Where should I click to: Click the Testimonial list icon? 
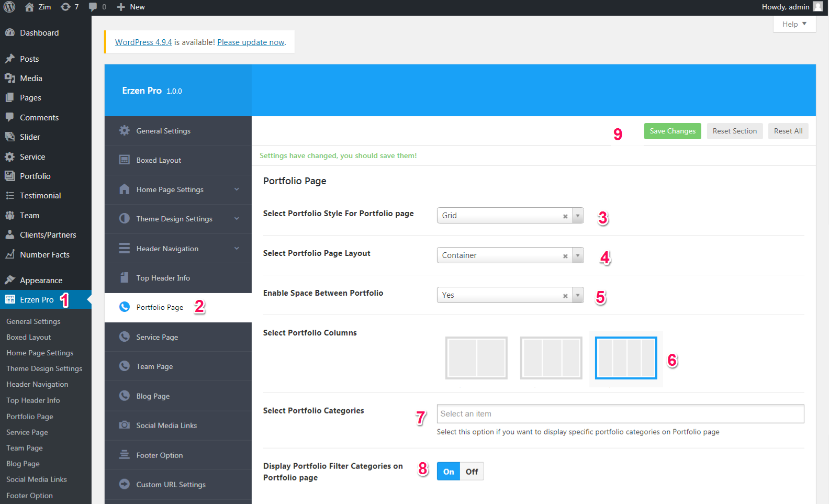click(9, 195)
